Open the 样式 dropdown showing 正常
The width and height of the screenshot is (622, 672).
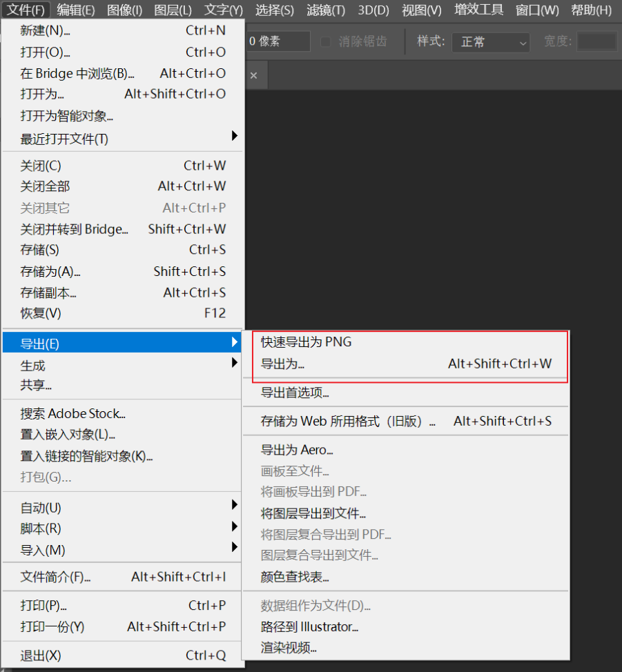[490, 41]
